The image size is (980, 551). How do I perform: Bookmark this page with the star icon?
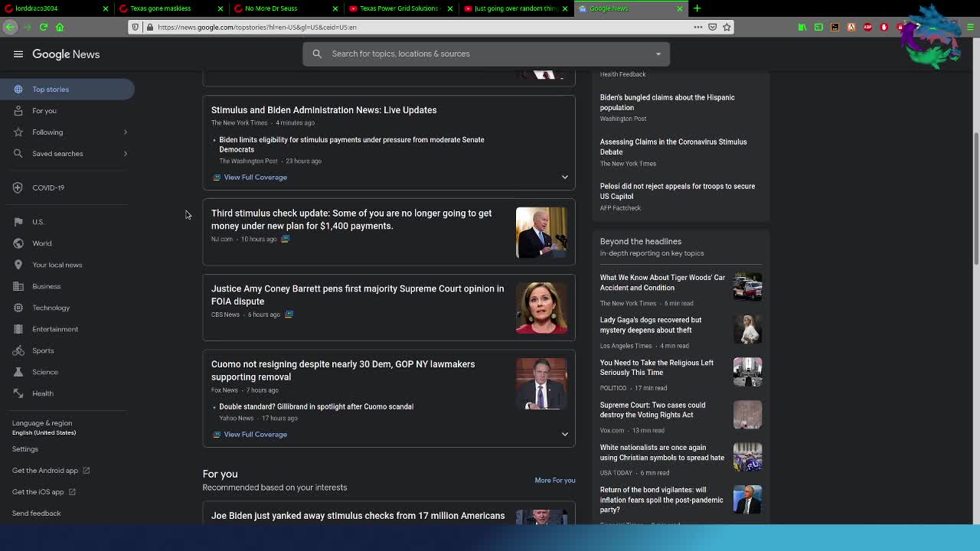727,27
